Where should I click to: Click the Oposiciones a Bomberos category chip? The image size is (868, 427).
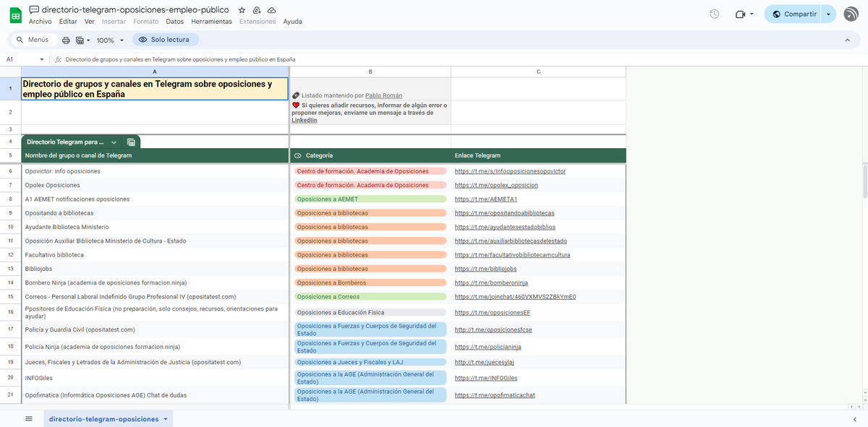point(370,283)
